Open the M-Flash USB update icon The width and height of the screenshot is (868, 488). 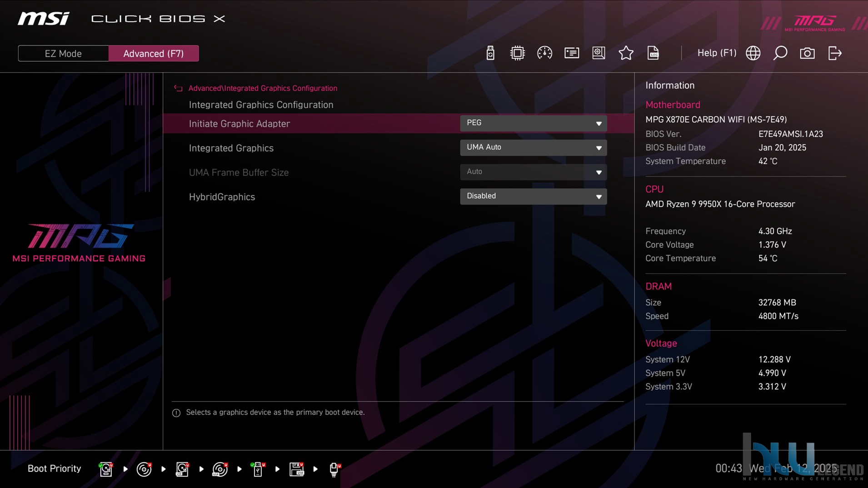coord(490,53)
